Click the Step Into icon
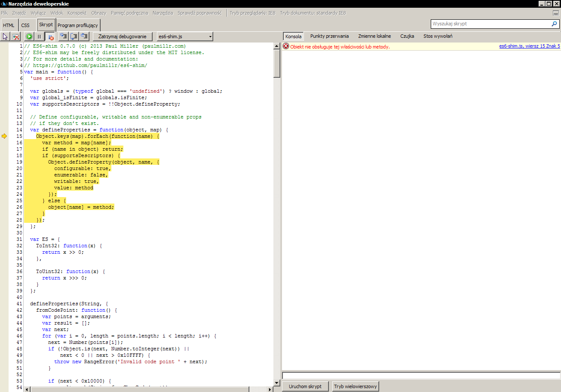561x392 pixels. [x=63, y=37]
